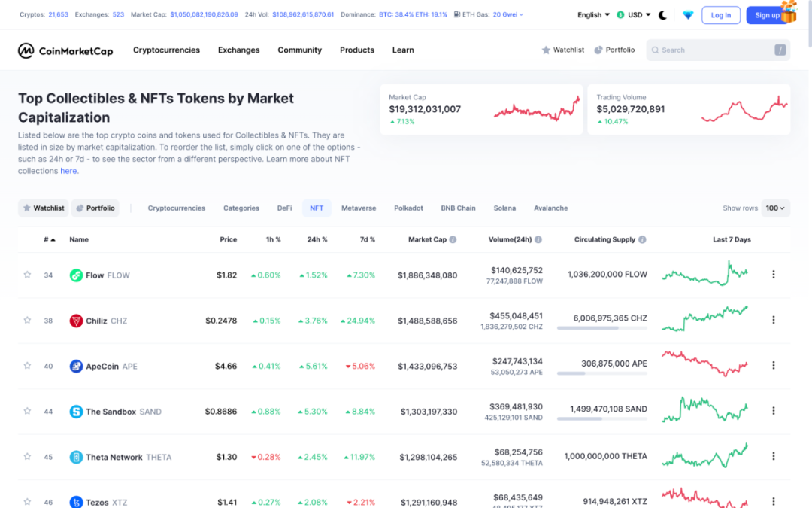Click the Theta Network coin logo
Viewport: 812px width, 508px height.
click(x=76, y=458)
